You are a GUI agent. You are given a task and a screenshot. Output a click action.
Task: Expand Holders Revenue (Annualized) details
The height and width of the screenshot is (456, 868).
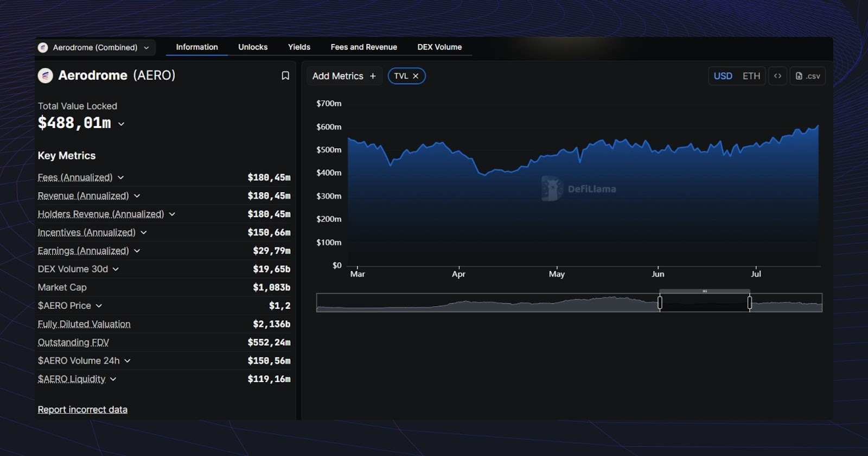coord(172,214)
